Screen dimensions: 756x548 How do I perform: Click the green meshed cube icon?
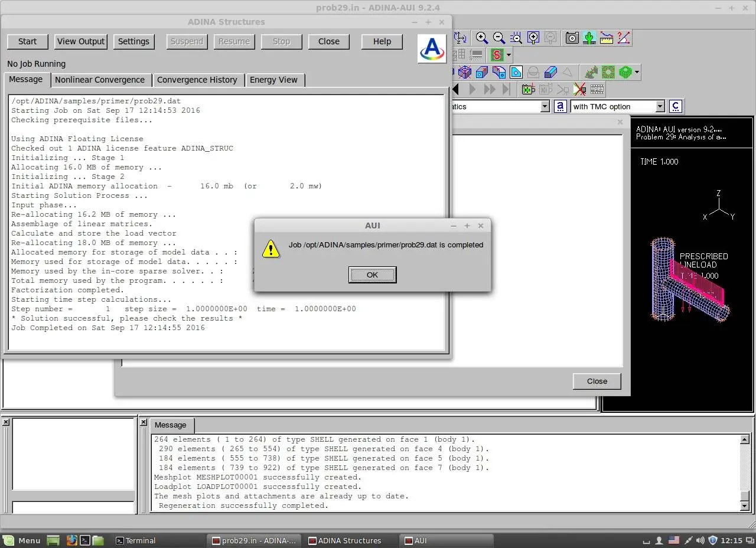coord(625,72)
